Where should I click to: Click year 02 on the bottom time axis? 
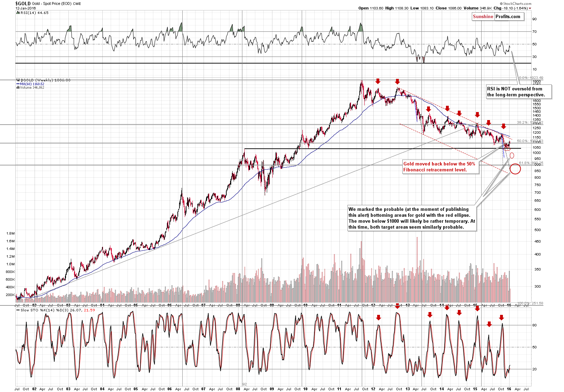(34, 389)
